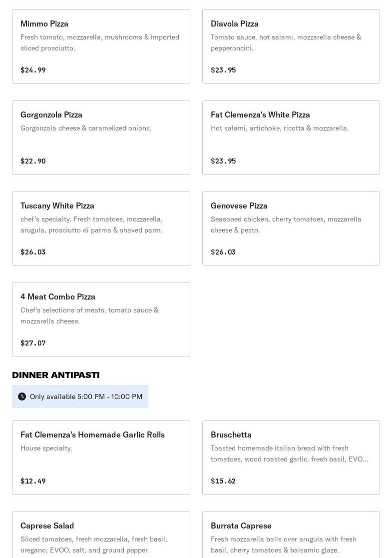Choose the Gorgonzola Pizza item

(101, 137)
